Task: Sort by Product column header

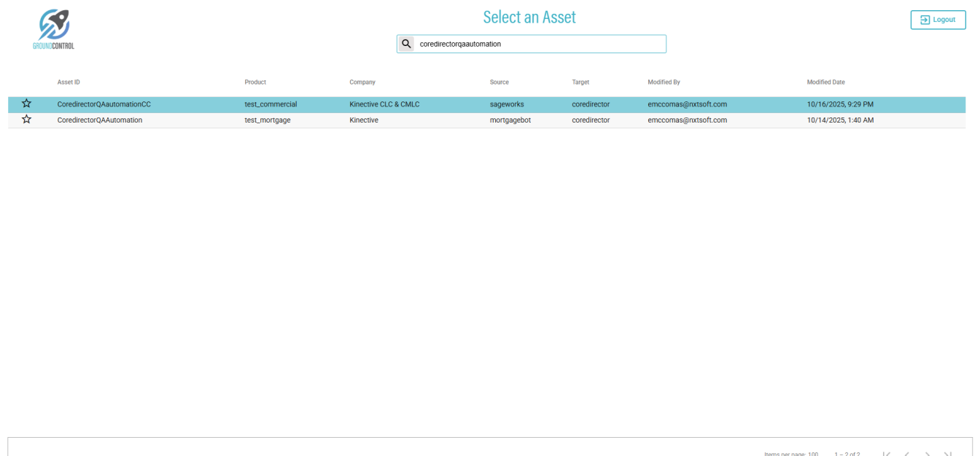Action: (x=255, y=82)
